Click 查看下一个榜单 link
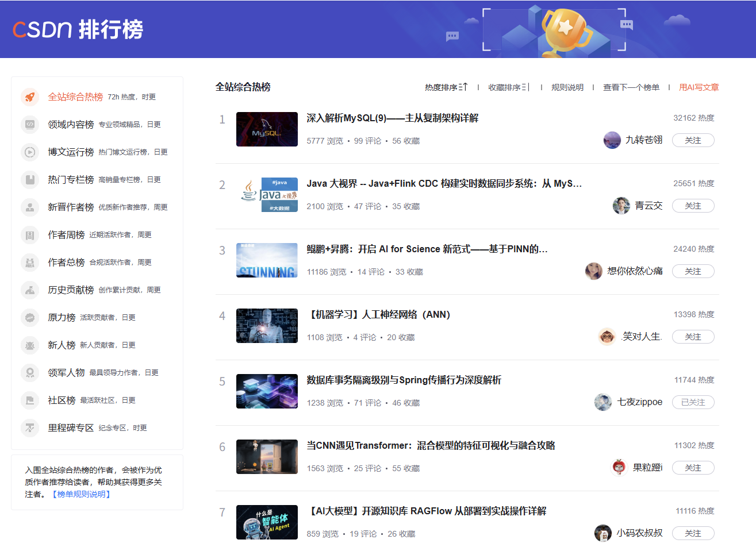756x551 pixels. [x=631, y=87]
